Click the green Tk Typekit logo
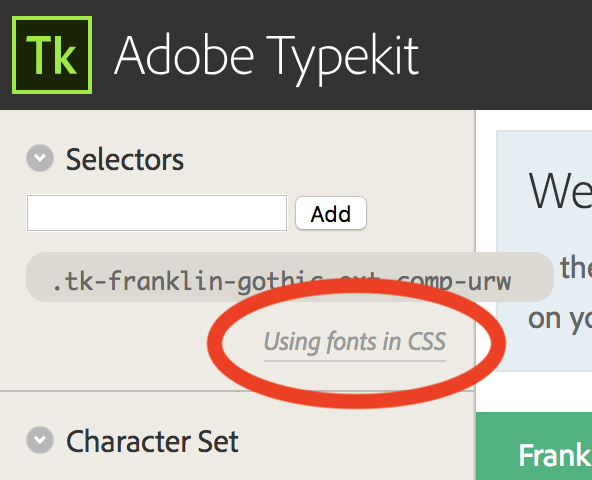The image size is (592, 480). (52, 55)
